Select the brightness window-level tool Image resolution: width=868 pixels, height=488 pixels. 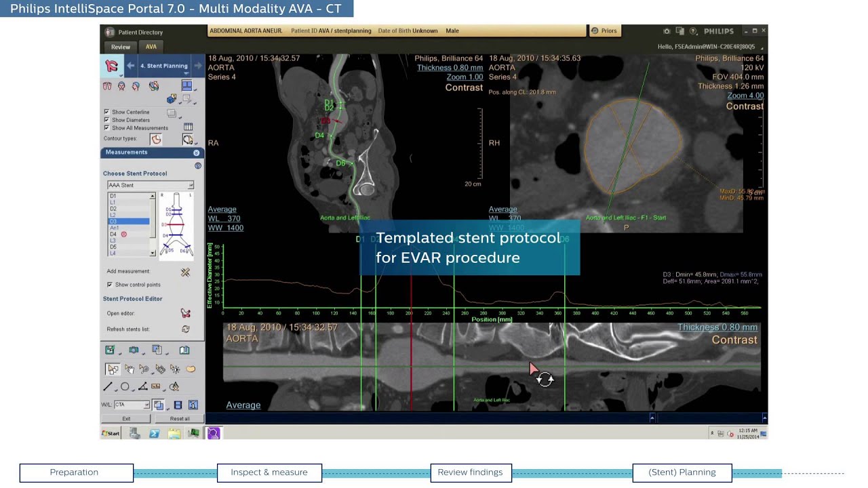(x=175, y=369)
